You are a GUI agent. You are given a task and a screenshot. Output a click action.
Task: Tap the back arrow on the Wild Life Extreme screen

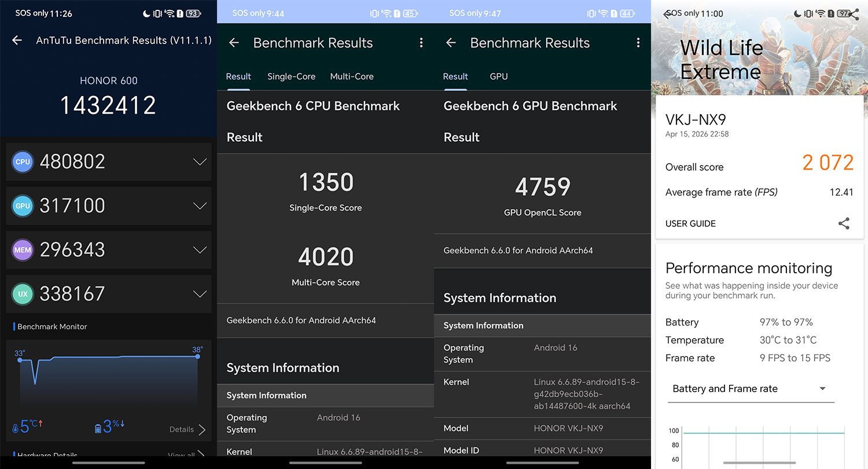[x=667, y=14]
